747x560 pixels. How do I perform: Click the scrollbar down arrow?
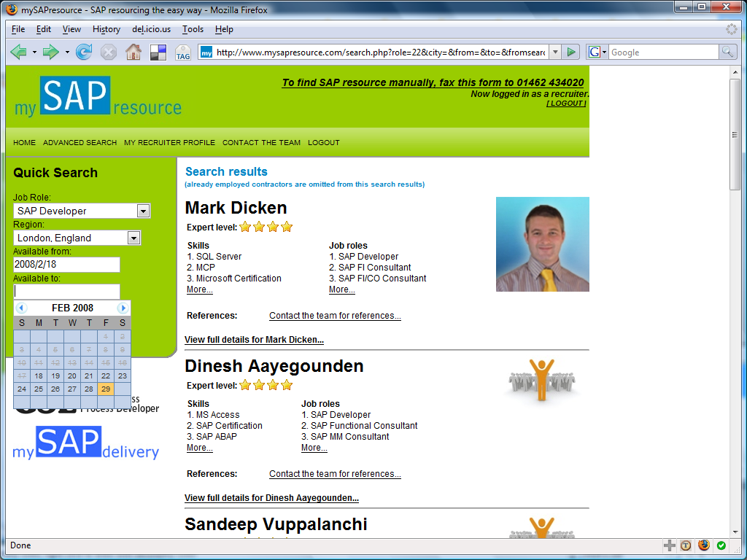(735, 532)
